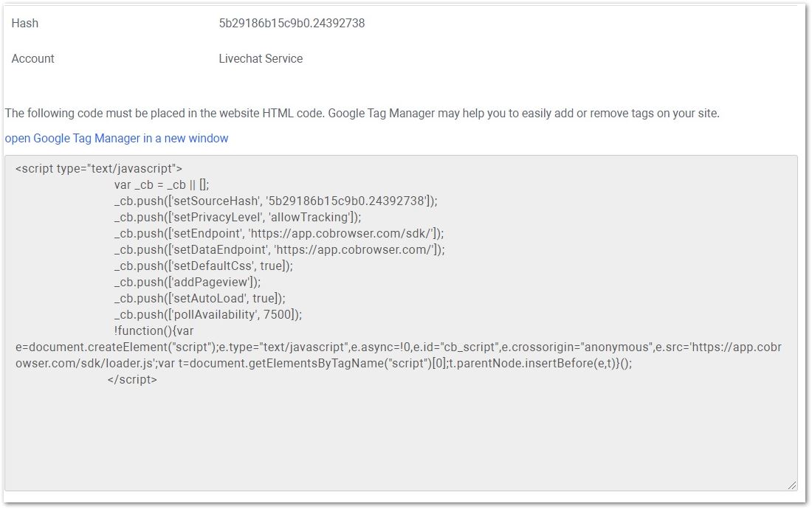The height and width of the screenshot is (509, 812).
Task: Click the addPageview code line
Action: (187, 282)
